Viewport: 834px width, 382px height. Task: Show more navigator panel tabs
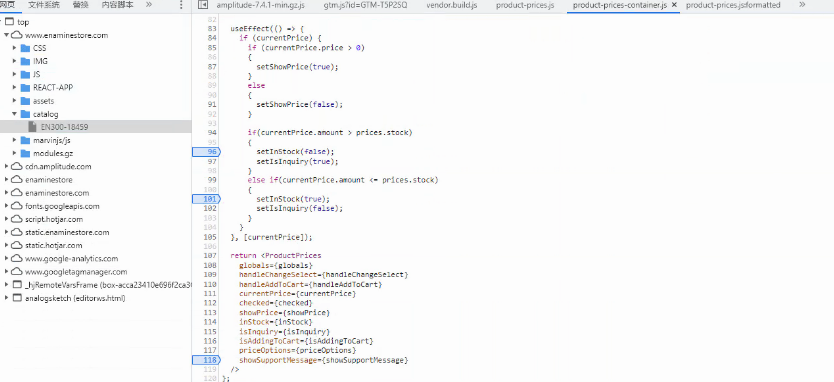(148, 5)
